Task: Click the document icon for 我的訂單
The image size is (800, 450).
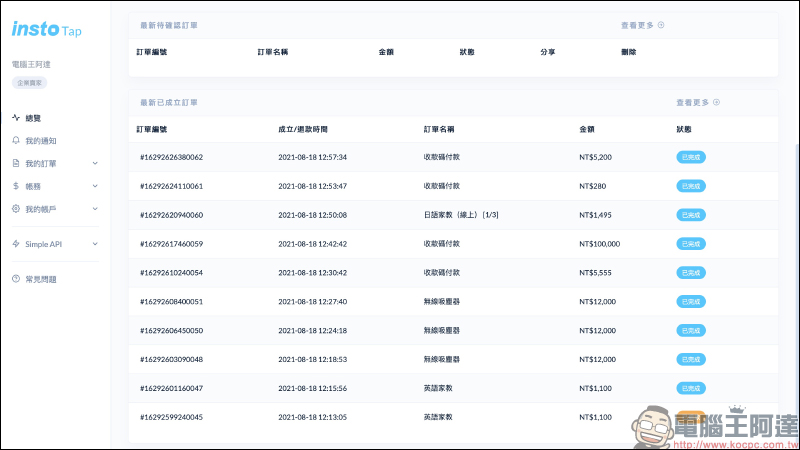Action: pyautogui.click(x=16, y=163)
